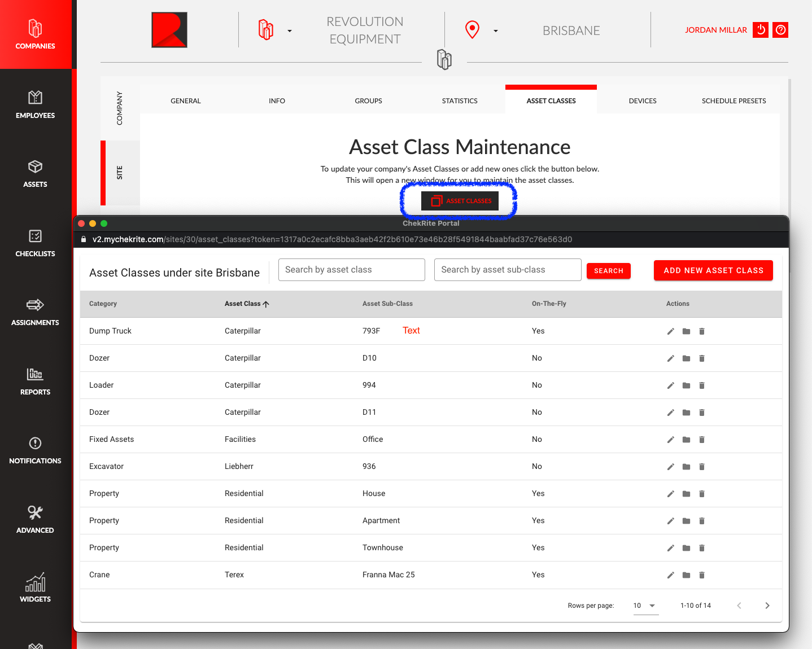Open Reports in the sidebar
812x649 pixels.
(35, 381)
